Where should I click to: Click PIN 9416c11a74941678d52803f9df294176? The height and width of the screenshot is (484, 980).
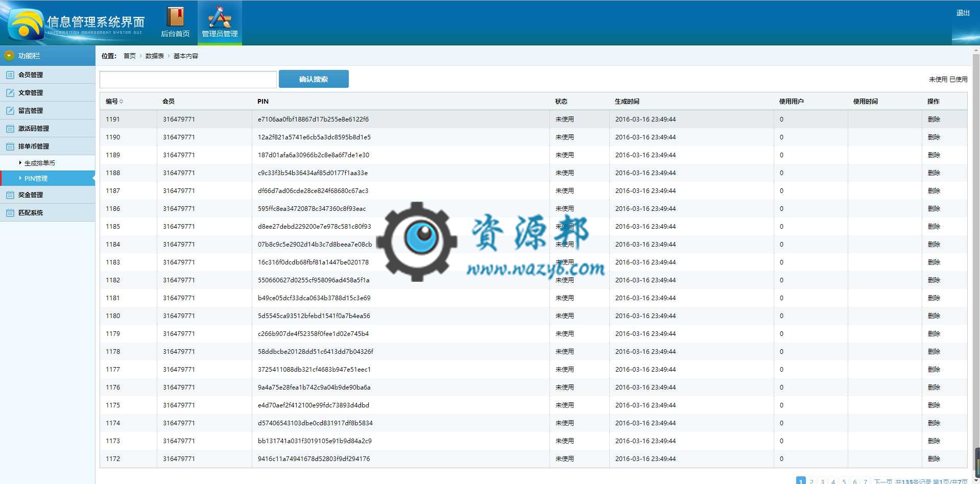pyautogui.click(x=314, y=459)
